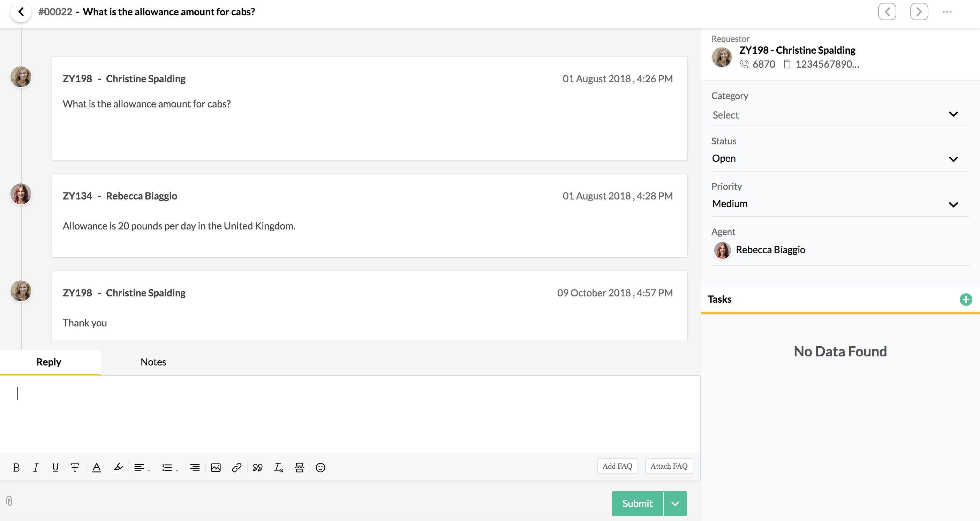Expand the Priority dropdown menu

tap(953, 203)
